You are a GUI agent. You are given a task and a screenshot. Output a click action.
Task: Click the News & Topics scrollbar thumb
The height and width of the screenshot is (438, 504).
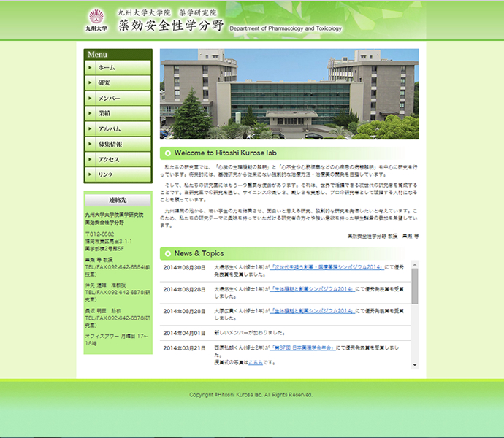tap(415, 286)
